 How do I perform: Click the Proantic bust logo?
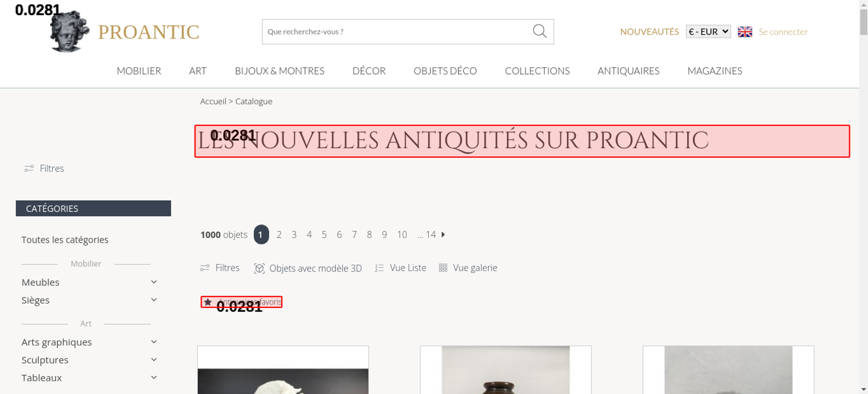[x=69, y=32]
